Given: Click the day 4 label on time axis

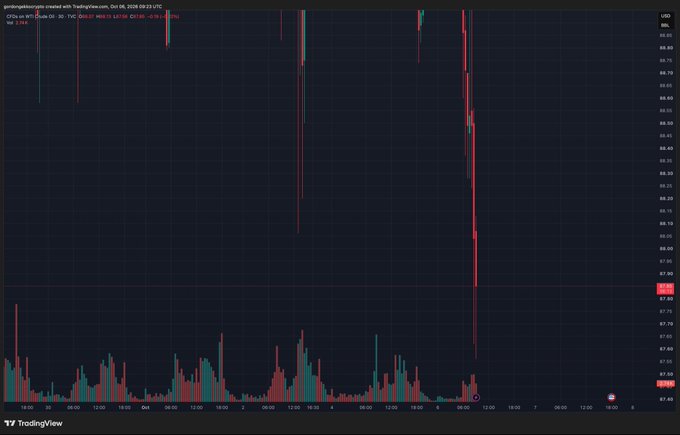Looking at the screenshot, I should coord(332,408).
